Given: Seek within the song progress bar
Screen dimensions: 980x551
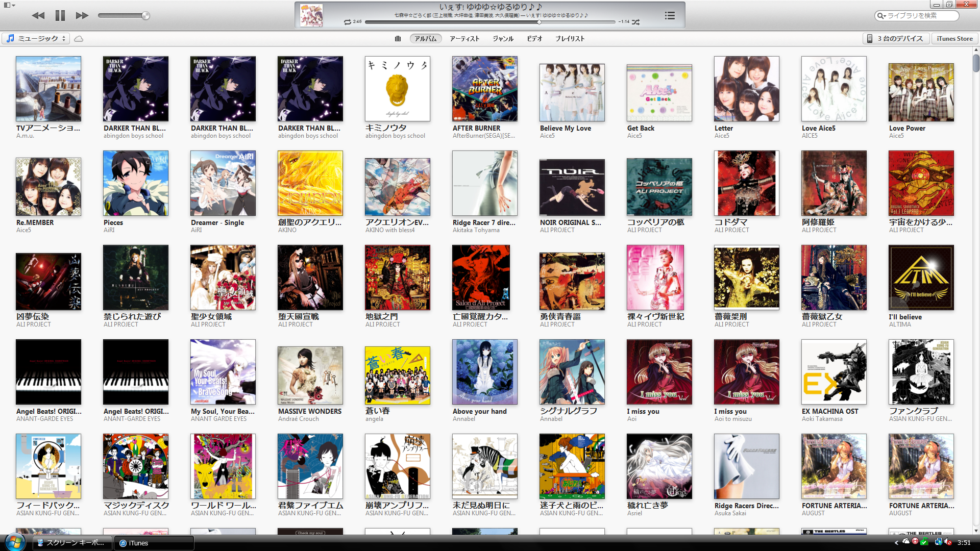Looking at the screenshot, I should tap(490, 22).
